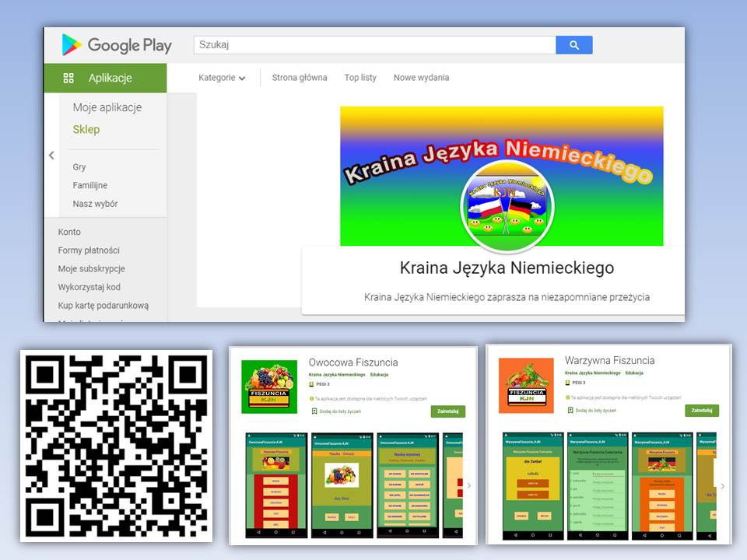Screen dimensions: 747x560
Task: Open developer link under Warzywna Fiszuncia
Action: [593, 373]
